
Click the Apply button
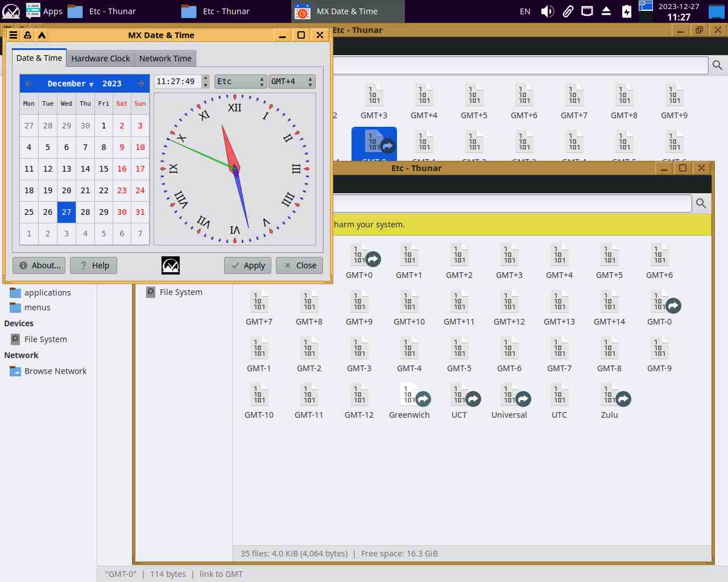tap(248, 265)
